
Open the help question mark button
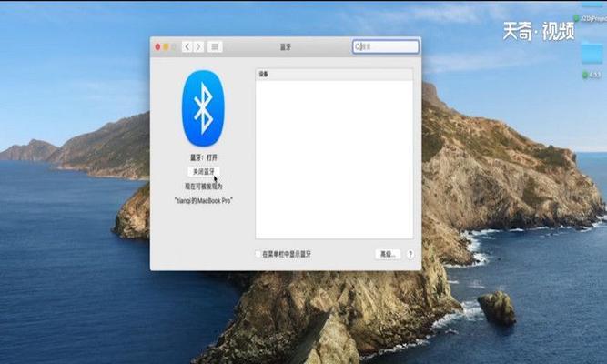tap(410, 254)
